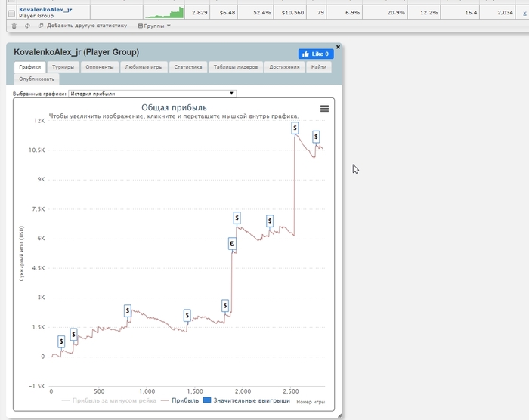Click the $6.48 average profit cell
The height and width of the screenshot is (420, 529).
224,13
